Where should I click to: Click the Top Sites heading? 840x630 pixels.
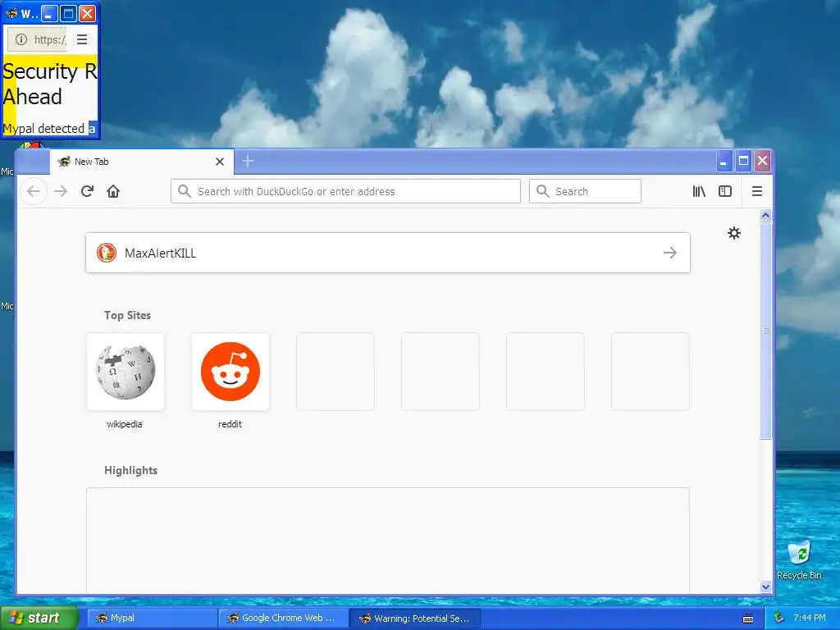(x=127, y=316)
